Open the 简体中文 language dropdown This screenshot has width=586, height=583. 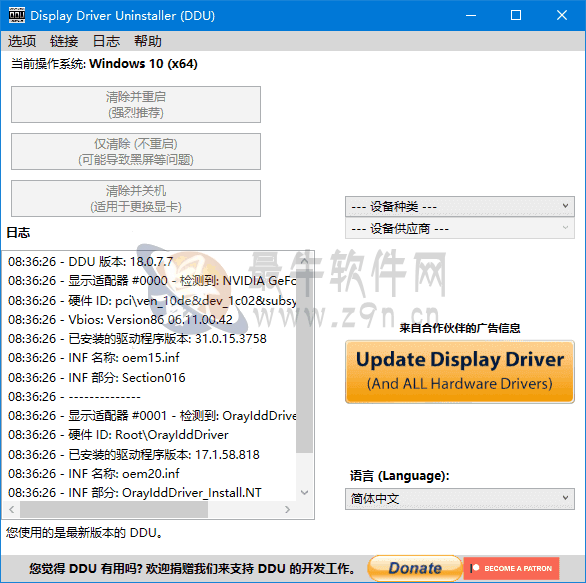[x=460, y=499]
